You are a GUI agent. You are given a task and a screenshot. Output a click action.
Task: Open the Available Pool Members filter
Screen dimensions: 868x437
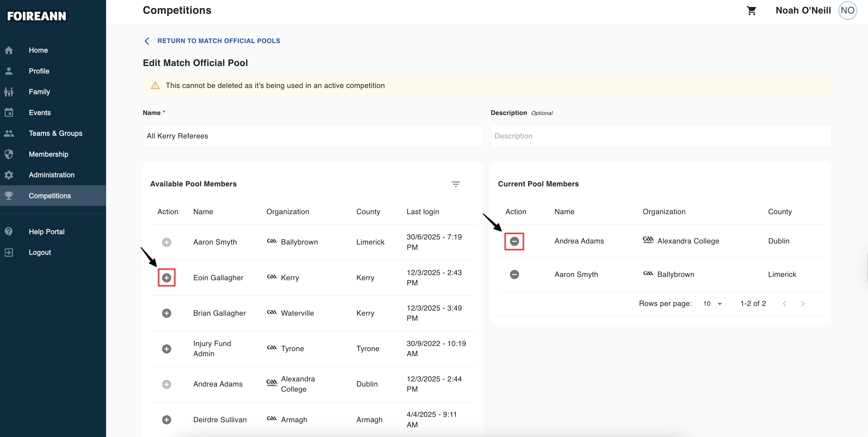(456, 184)
